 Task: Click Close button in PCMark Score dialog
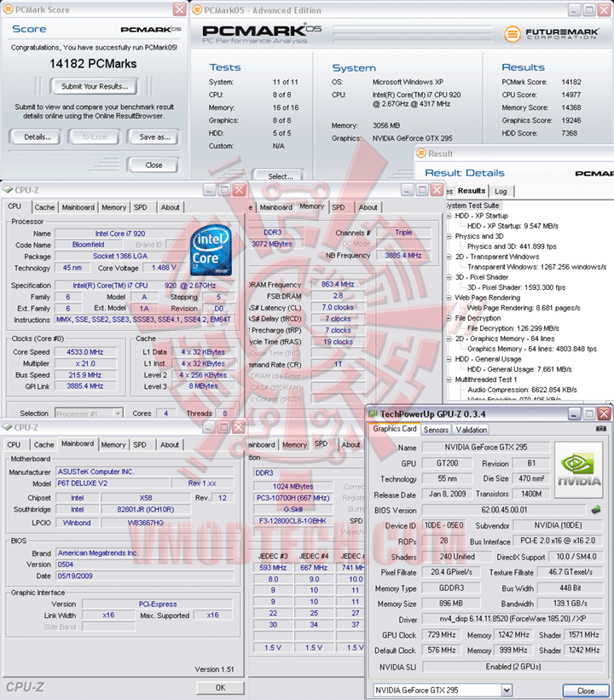coord(153,165)
